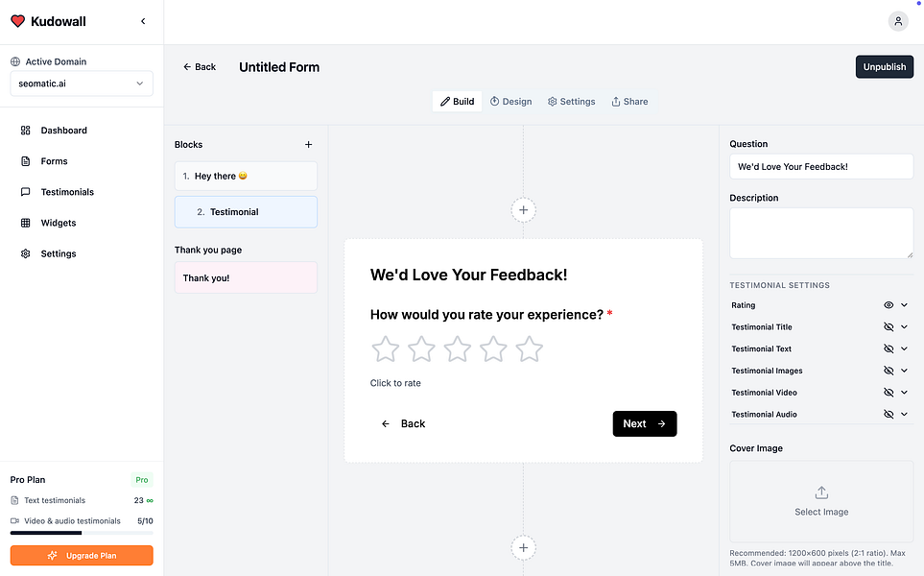This screenshot has height=576, width=924.
Task: Click the cover image upload area
Action: coord(821,501)
